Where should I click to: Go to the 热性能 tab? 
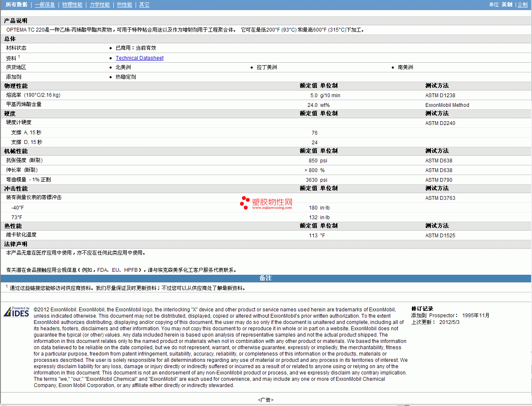tap(124, 5)
